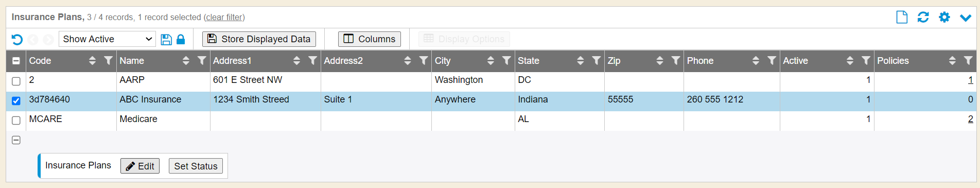The image size is (980, 188).
Task: Click the Store Displayed Data button
Action: [x=259, y=39]
